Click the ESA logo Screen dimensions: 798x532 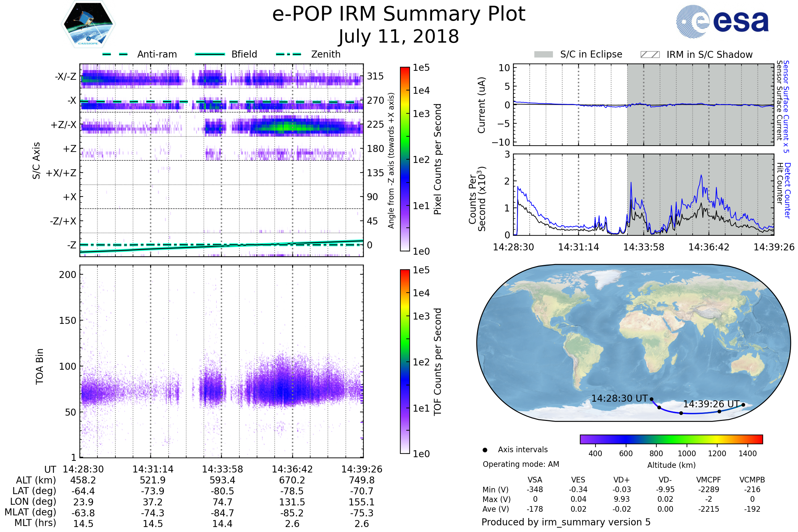[x=722, y=22]
